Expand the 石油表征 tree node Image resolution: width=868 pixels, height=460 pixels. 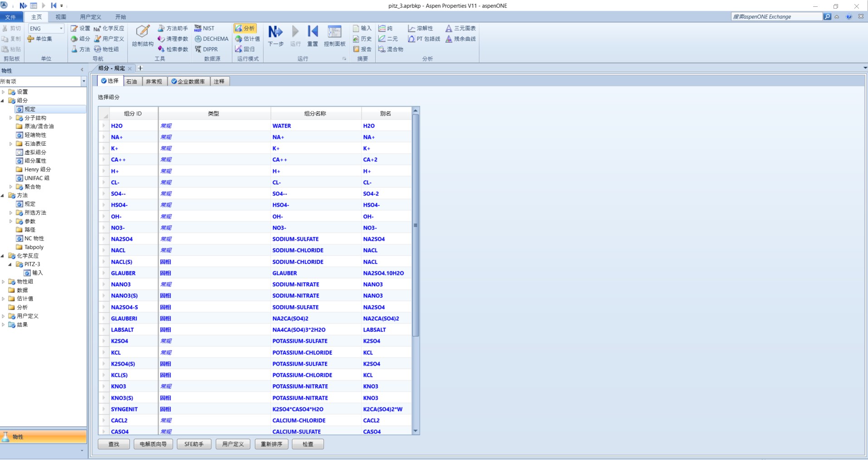point(11,143)
